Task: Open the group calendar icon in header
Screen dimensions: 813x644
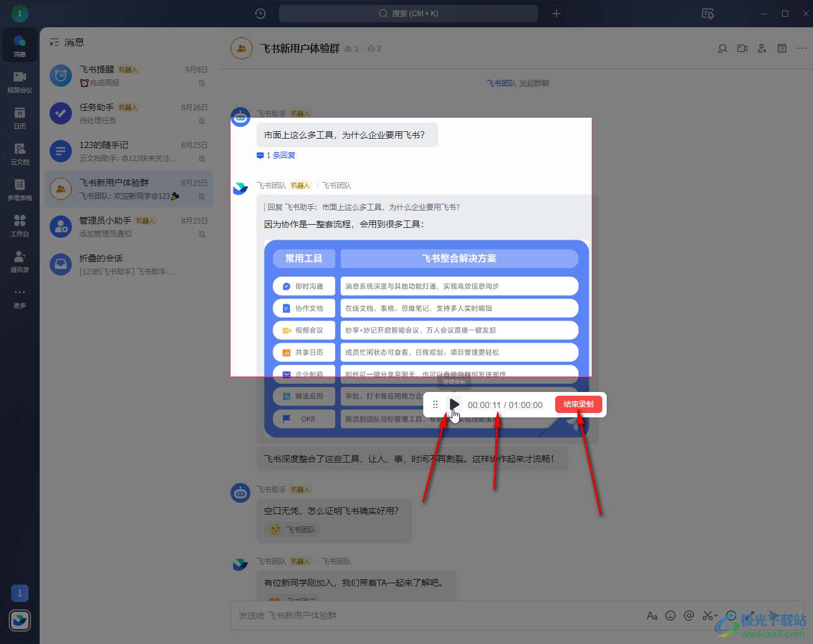Action: (782, 48)
